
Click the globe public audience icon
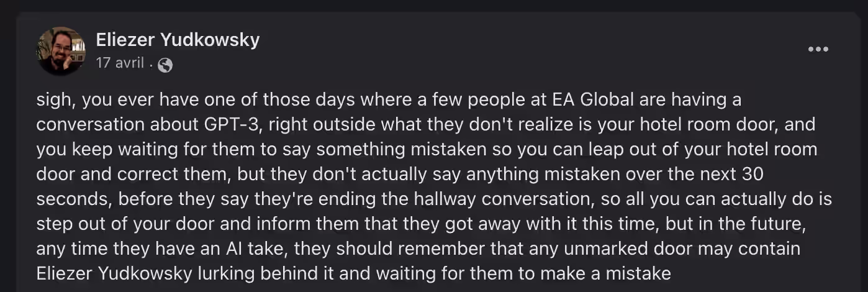coord(165,65)
